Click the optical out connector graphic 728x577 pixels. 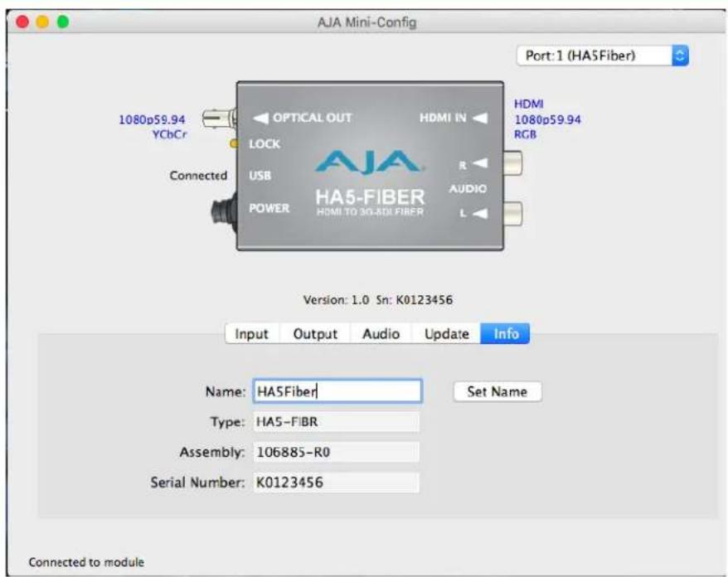tap(220, 119)
